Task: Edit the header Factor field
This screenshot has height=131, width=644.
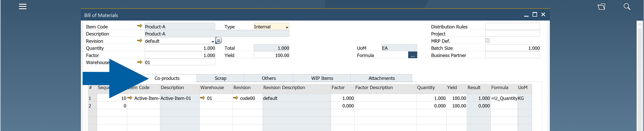Action: 180,55
